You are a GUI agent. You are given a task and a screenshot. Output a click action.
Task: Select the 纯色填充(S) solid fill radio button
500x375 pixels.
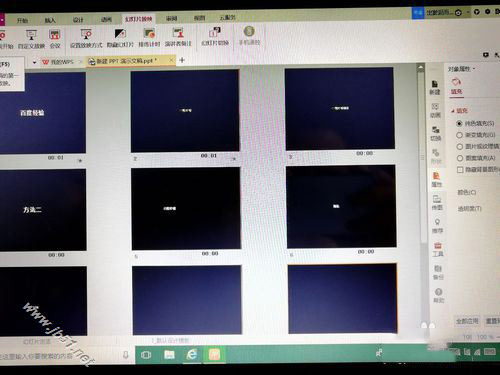459,123
